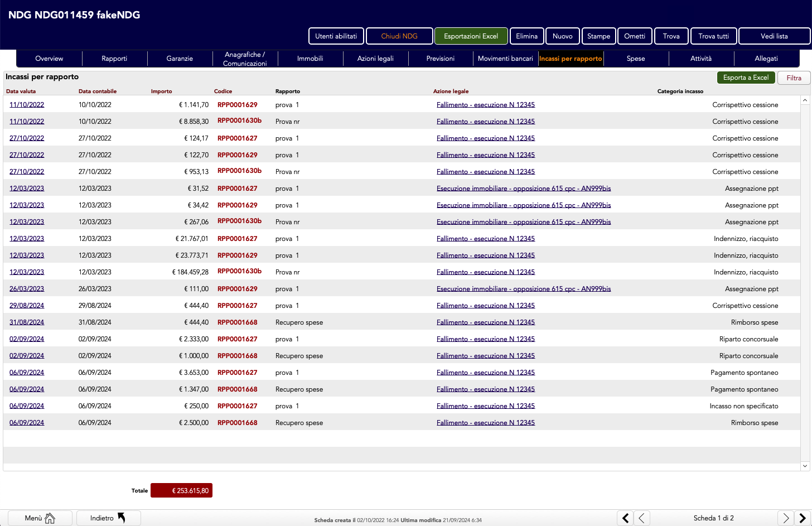The height and width of the screenshot is (526, 812).
Task: Click the red Totale € 253.615,80 field
Action: tap(182, 491)
